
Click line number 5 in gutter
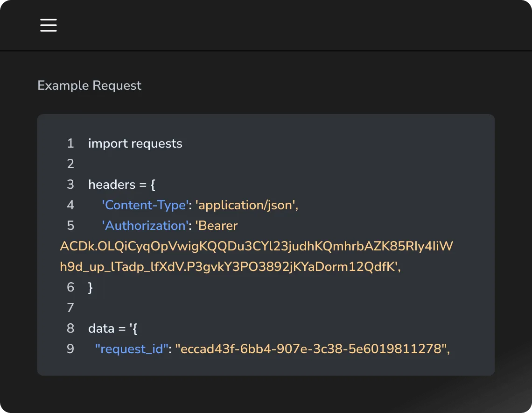[70, 226]
